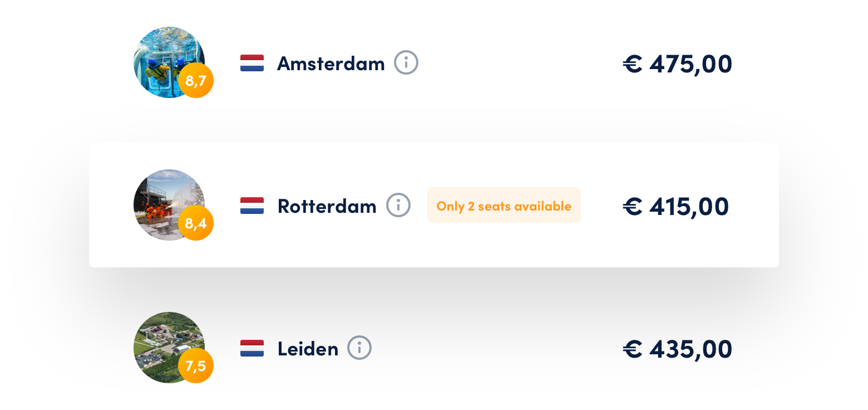Select the Amsterdam location name
The image size is (868, 410).
point(331,63)
